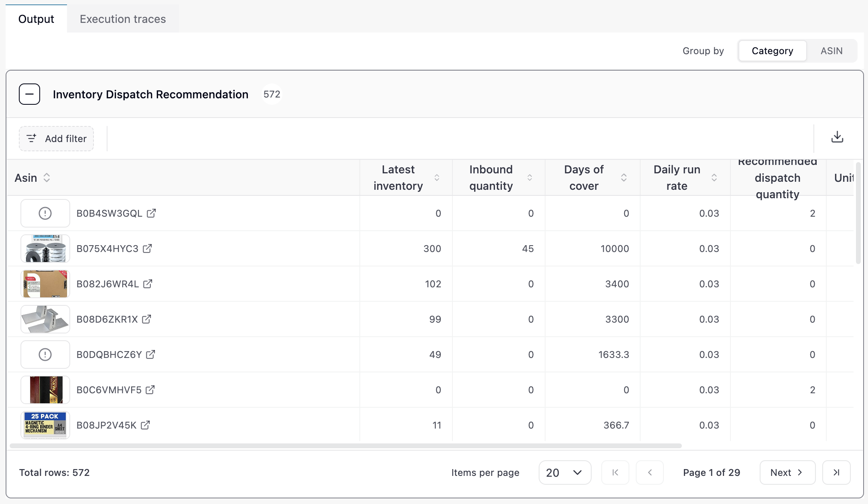This screenshot has width=868, height=504.
Task: Jump to first page with skip icon
Action: tap(615, 472)
